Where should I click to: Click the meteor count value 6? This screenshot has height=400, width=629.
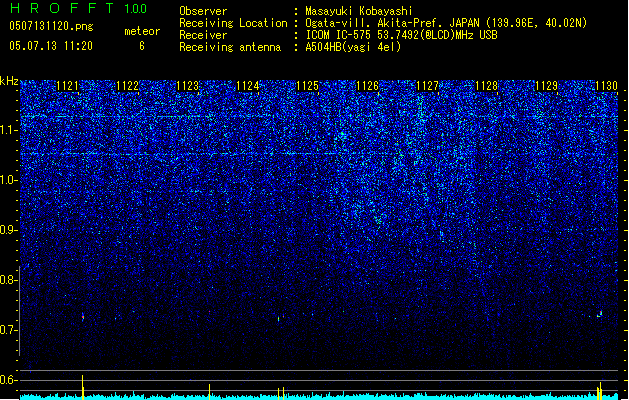142,46
